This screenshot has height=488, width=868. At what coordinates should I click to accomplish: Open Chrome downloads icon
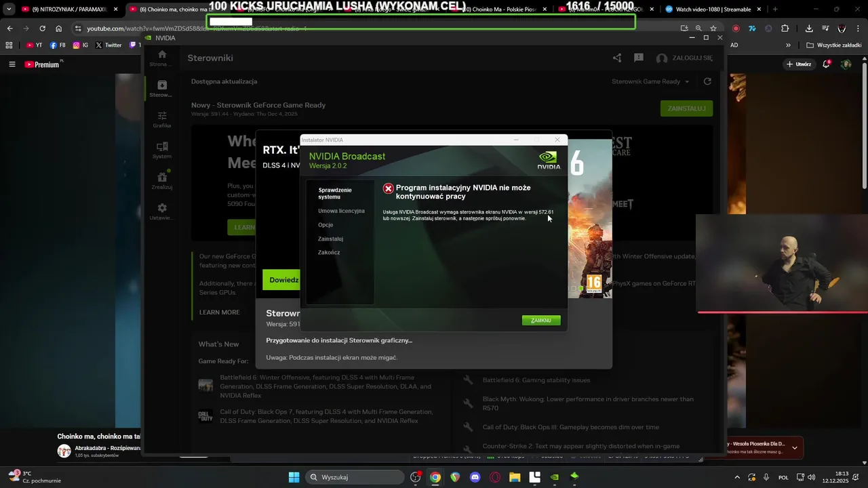pyautogui.click(x=809, y=28)
